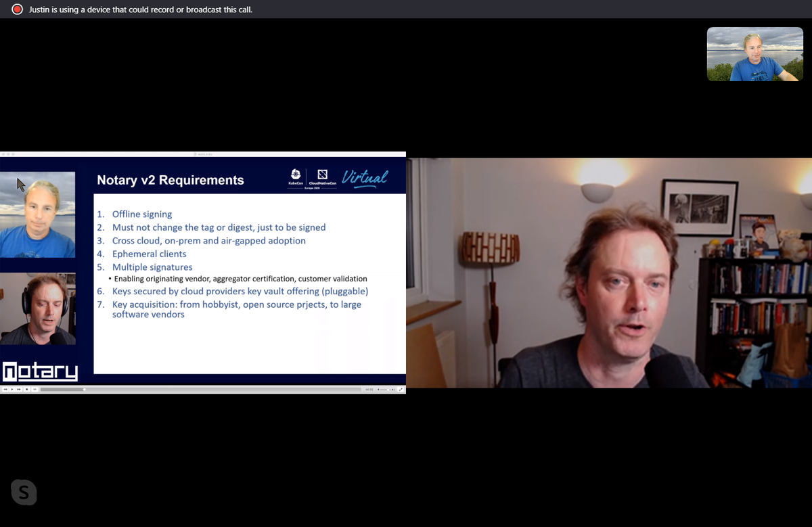This screenshot has height=527, width=812.
Task: Click 'Multiple signatures' list item
Action: (152, 267)
